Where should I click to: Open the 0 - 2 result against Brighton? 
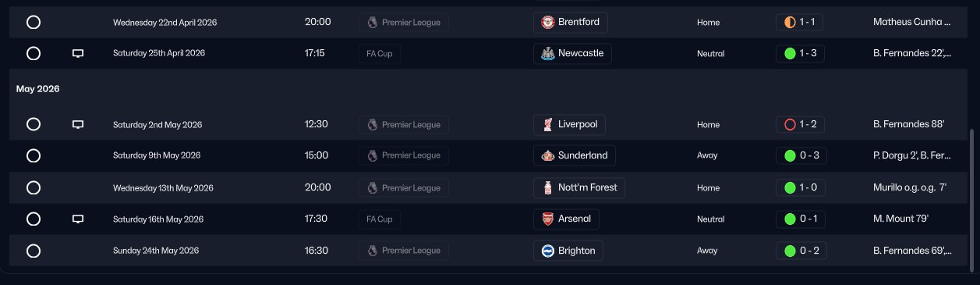801,251
